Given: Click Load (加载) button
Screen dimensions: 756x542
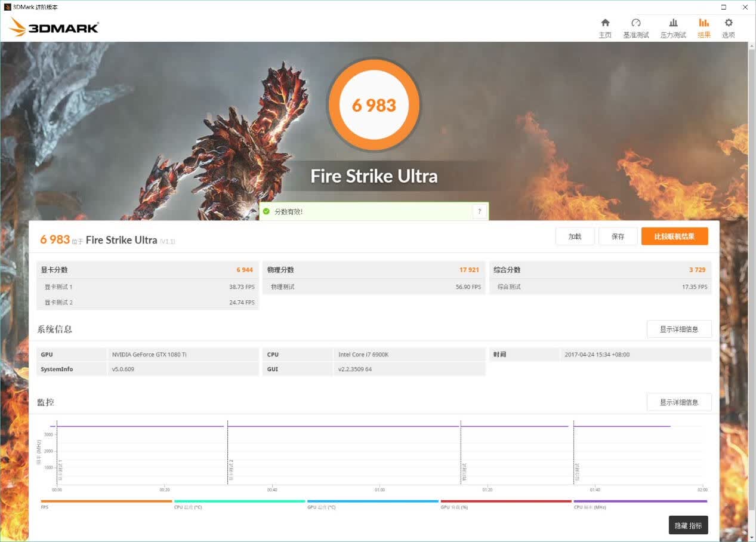Looking at the screenshot, I should [x=575, y=236].
